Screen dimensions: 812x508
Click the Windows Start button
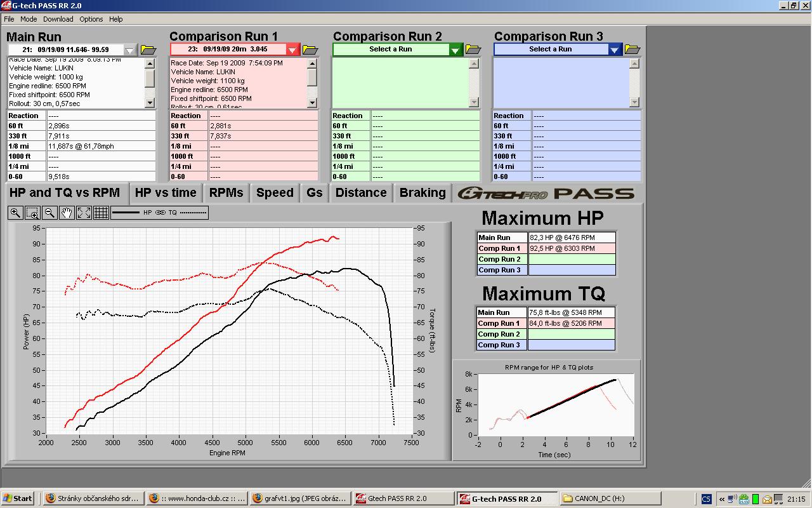pos(18,498)
